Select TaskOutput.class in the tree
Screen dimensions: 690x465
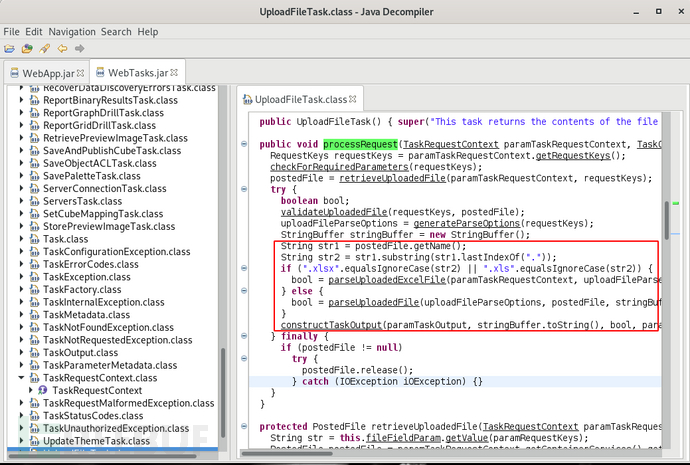point(81,353)
